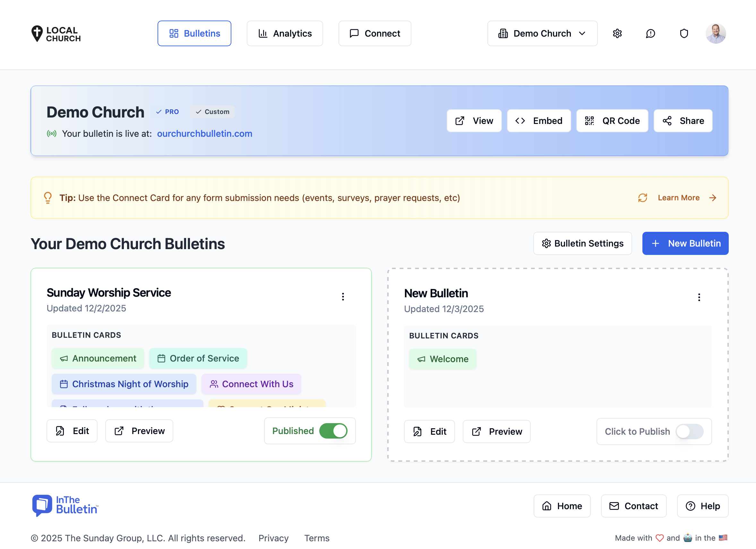Click the Share bulletin button
This screenshot has height=549, width=756.
683,121
